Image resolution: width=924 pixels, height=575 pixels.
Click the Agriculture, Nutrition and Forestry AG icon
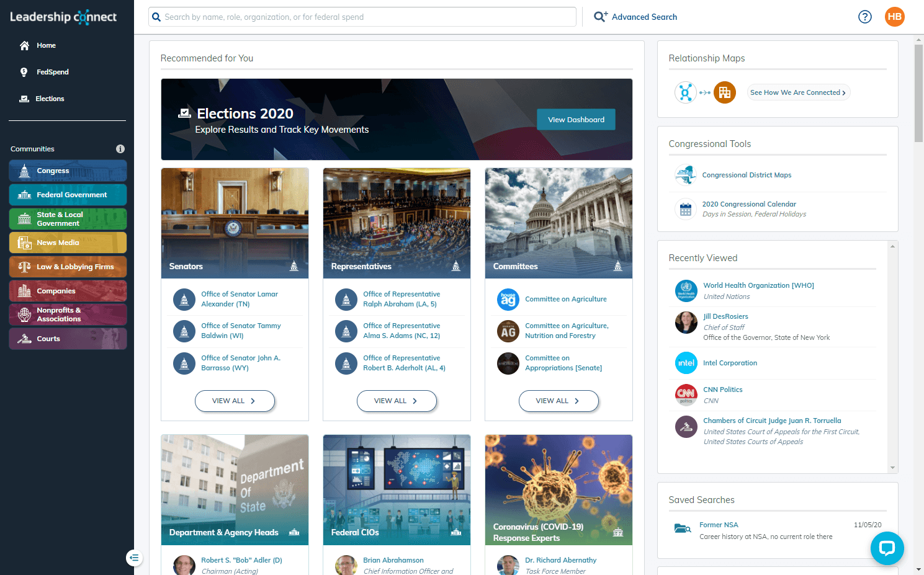508,331
